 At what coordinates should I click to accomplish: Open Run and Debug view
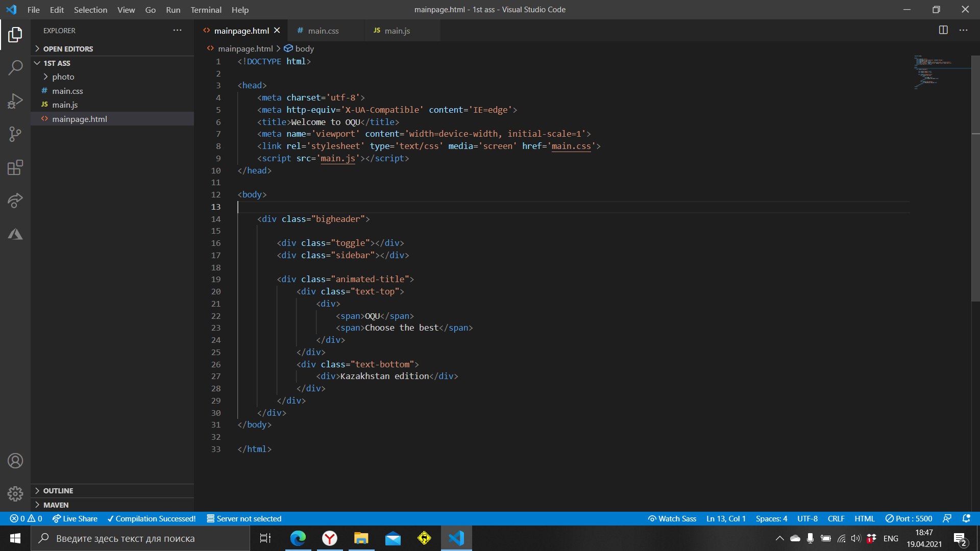coord(15,101)
